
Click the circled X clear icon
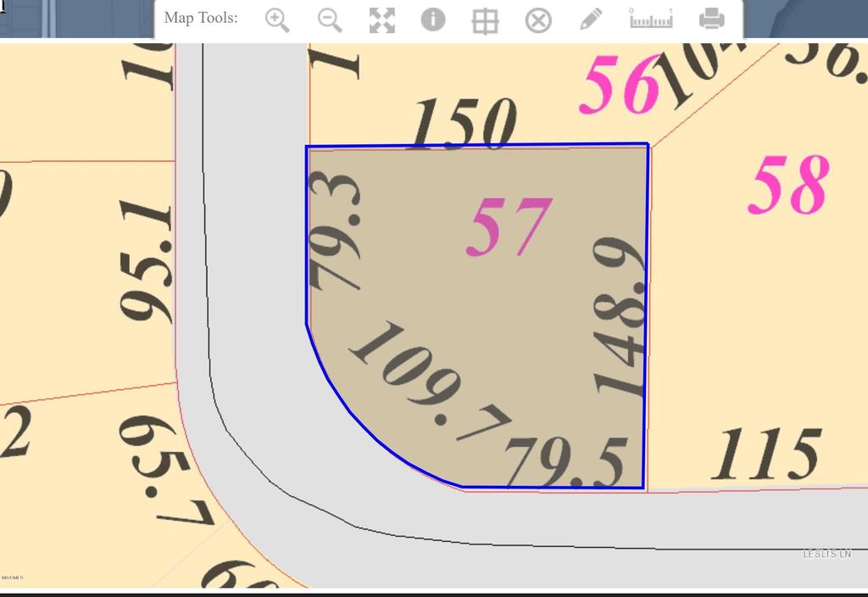point(538,20)
